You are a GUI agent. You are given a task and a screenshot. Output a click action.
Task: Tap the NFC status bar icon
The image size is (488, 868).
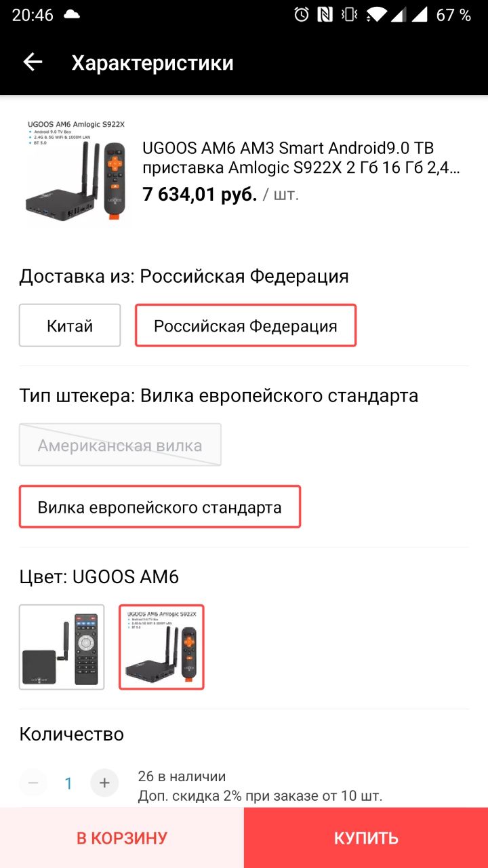click(326, 15)
